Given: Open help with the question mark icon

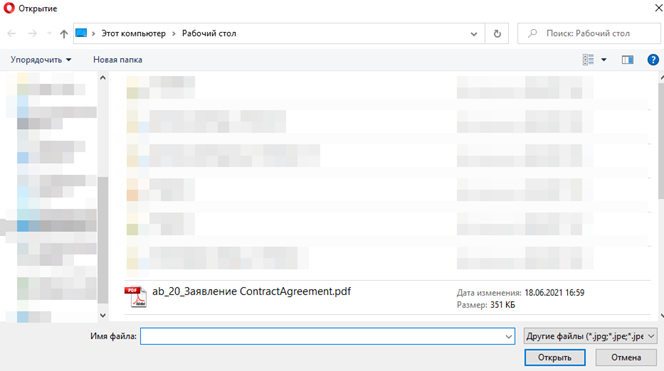Looking at the screenshot, I should click(x=653, y=60).
